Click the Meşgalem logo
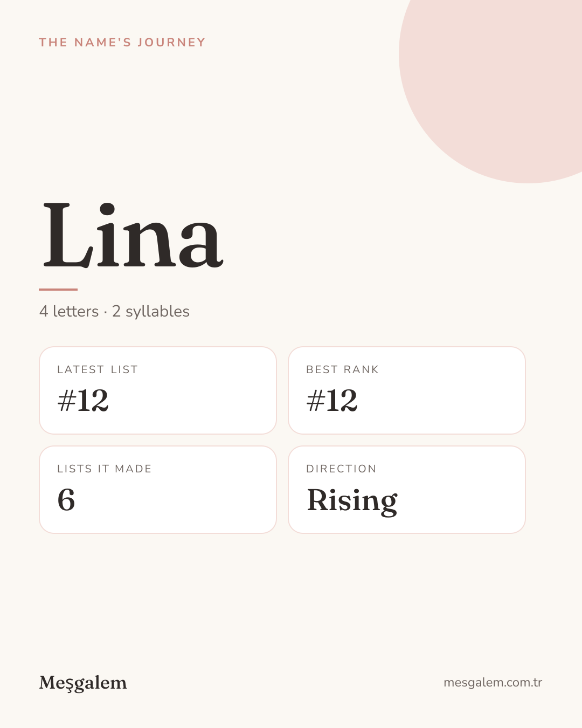 [x=83, y=683]
